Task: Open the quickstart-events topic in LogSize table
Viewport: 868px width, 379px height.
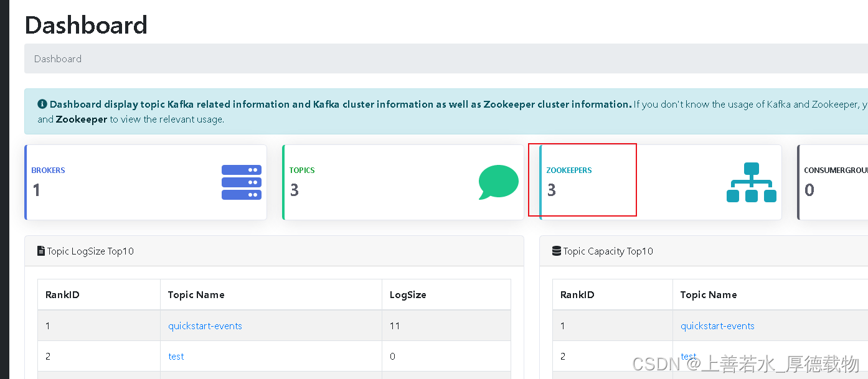Action: point(205,326)
